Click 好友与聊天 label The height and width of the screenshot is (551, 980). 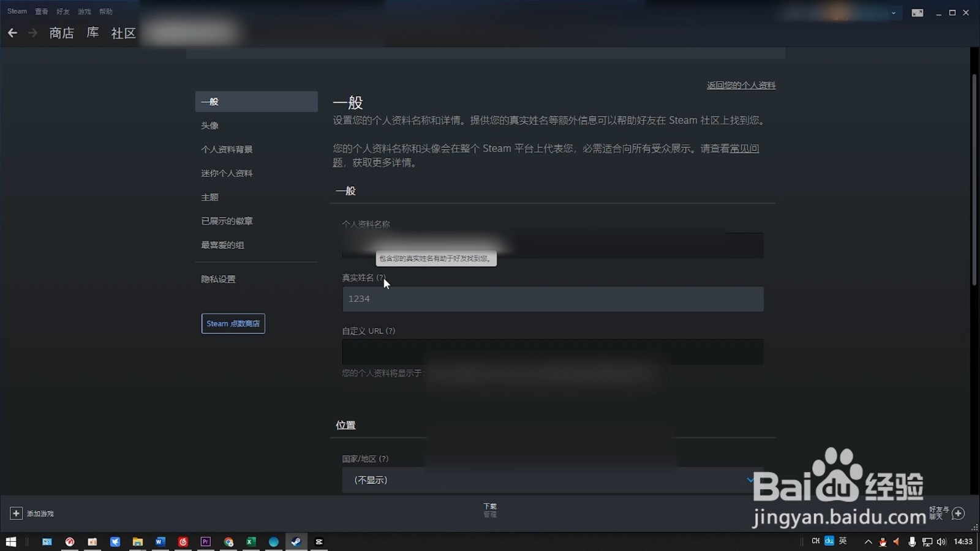pos(939,513)
